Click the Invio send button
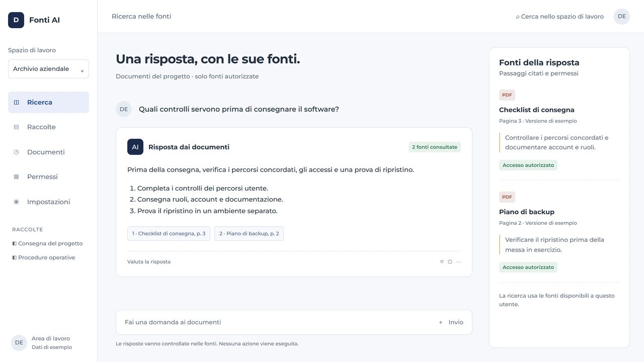644x362 pixels. [456, 322]
